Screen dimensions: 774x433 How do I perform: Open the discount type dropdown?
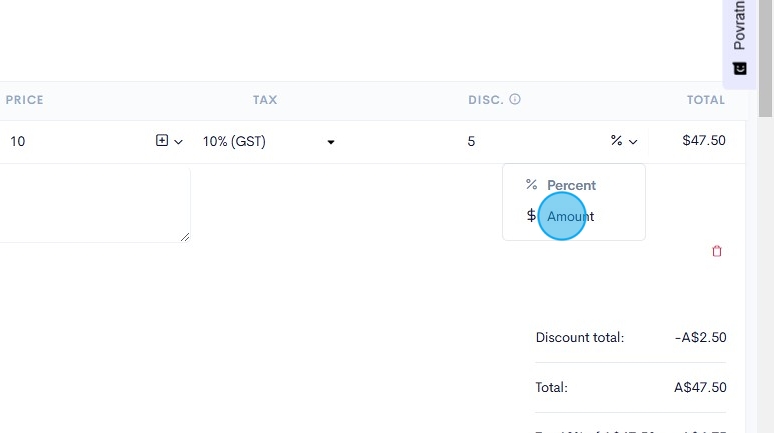click(x=624, y=141)
